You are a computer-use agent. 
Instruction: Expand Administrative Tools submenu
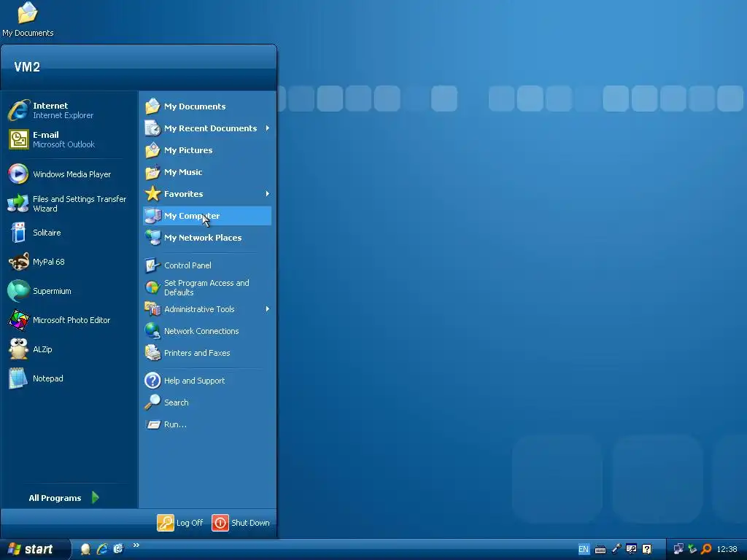207,309
